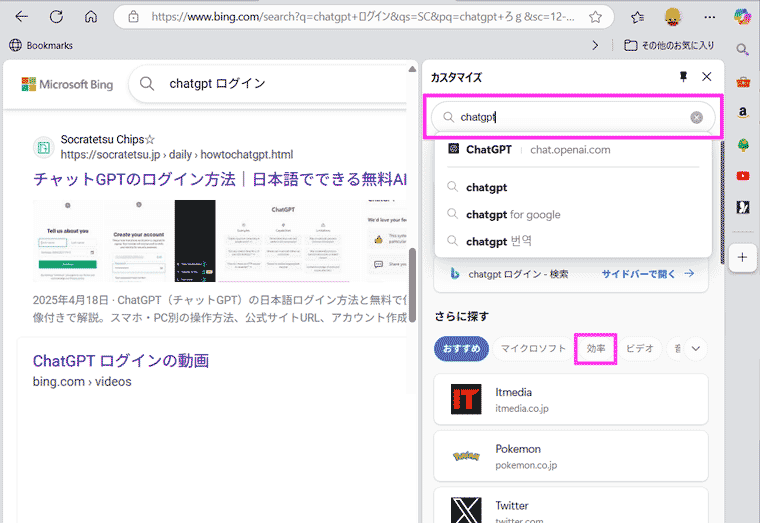Viewport: 760px width, 523px height.
Task: Open the ChatGPT home screen thumbnail
Action: coord(283,240)
